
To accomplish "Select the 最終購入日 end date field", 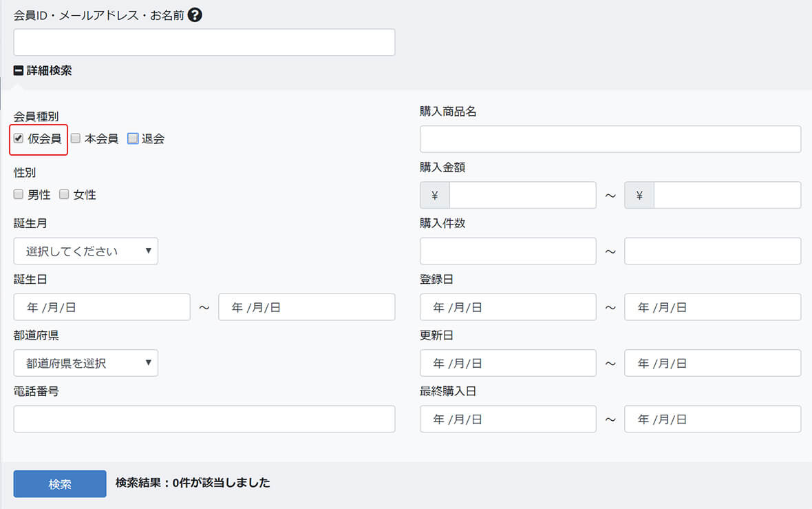I will point(713,419).
